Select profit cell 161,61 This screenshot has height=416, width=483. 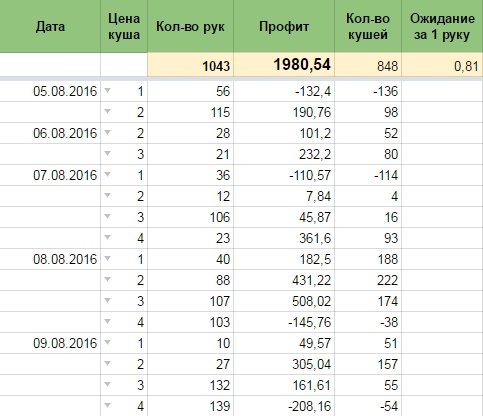284,385
